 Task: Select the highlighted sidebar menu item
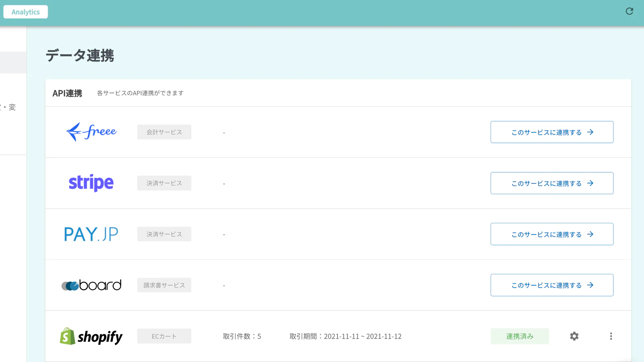point(13,62)
